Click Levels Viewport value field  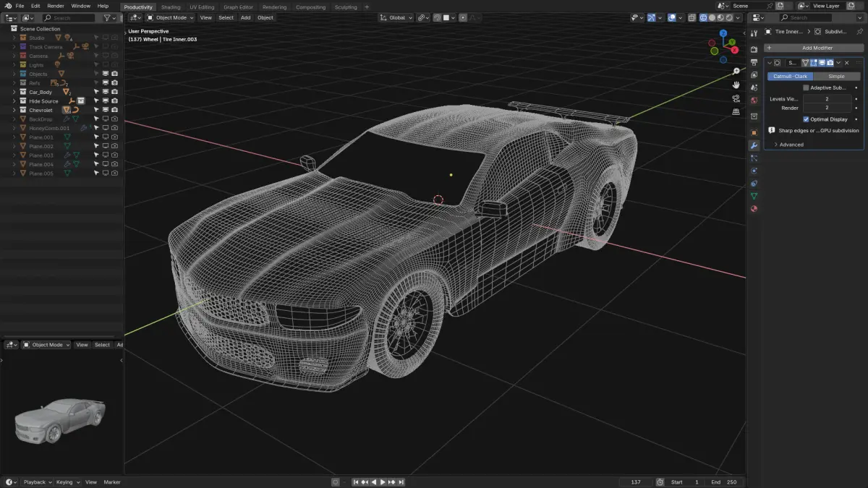coord(827,99)
